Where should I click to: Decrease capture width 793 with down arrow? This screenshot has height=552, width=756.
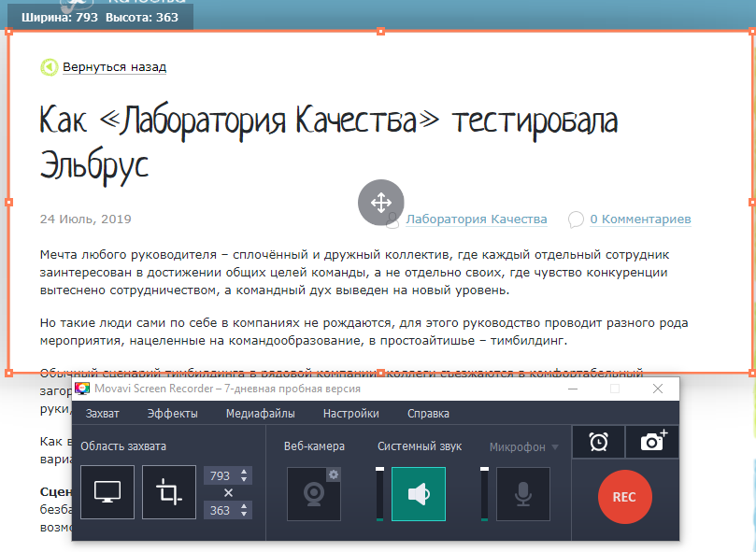(x=244, y=479)
